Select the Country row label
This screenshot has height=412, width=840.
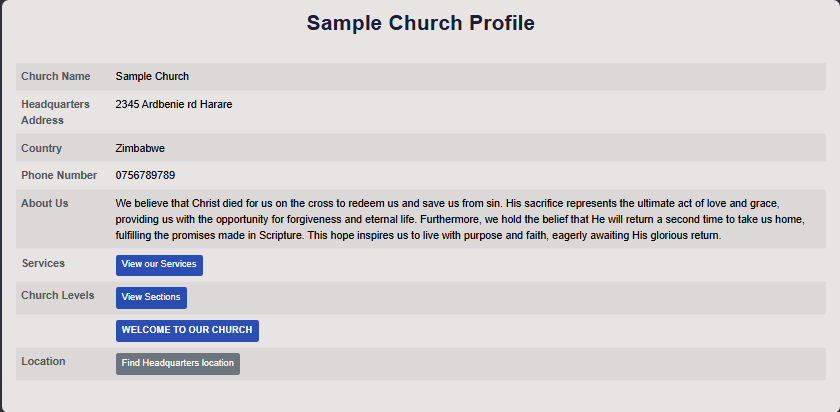[41, 148]
